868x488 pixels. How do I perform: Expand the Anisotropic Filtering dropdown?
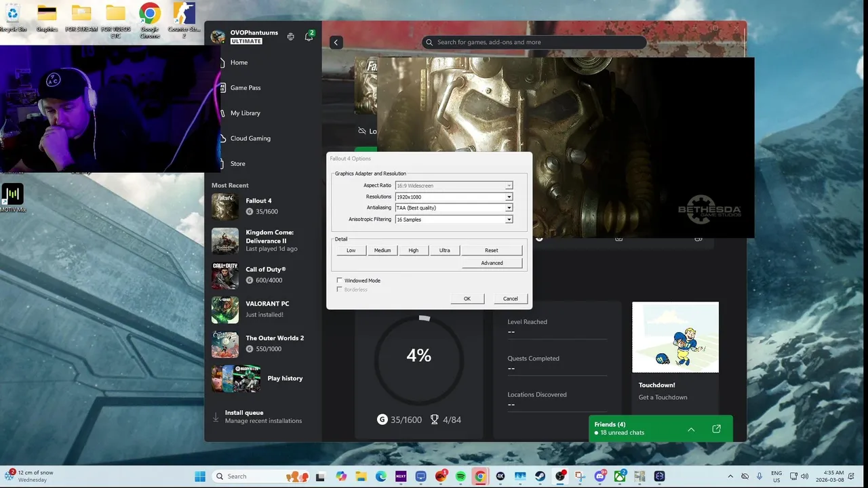pyautogui.click(x=454, y=219)
